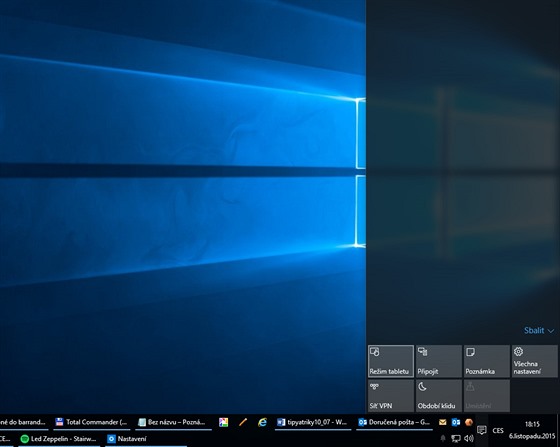
Task: Click date 6.listopadu.2015 in tray
Action: (532, 436)
